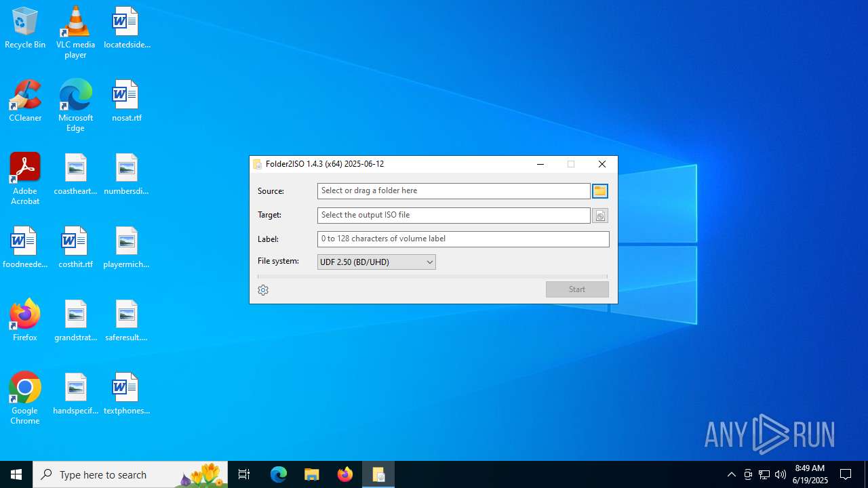
Task: Click the Target output ISO field
Action: pos(454,216)
